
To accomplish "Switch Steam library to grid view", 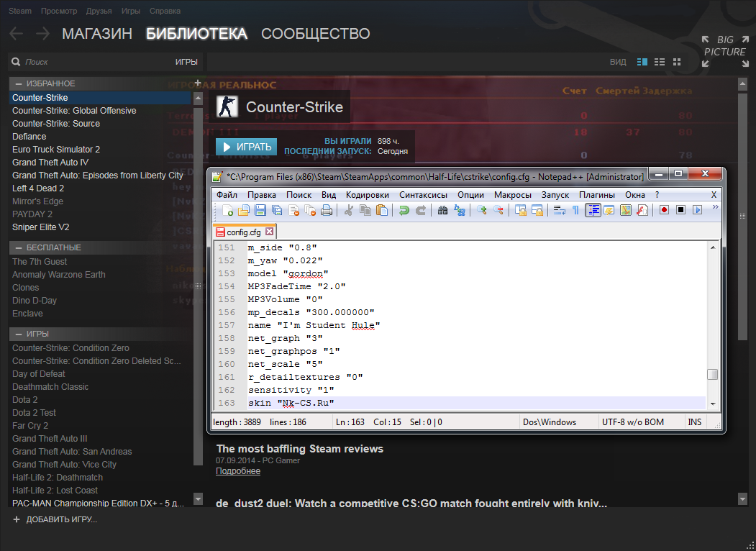I will 677,62.
